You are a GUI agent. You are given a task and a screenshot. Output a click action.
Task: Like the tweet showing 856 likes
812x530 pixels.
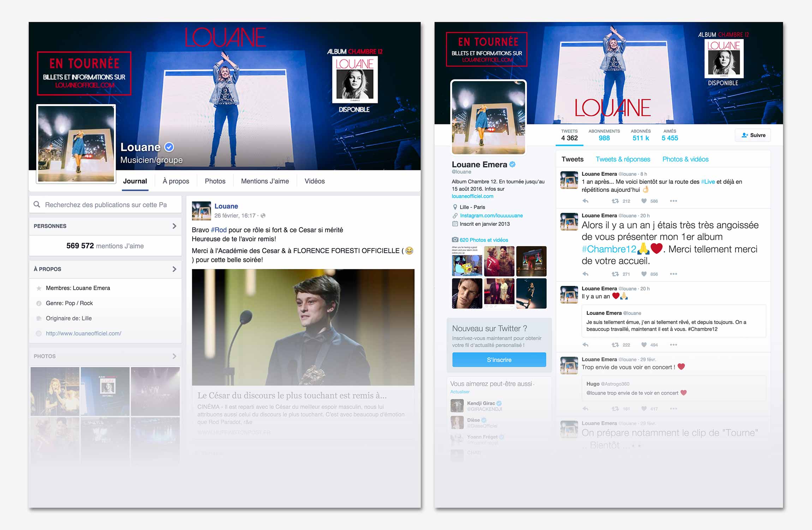[644, 274]
